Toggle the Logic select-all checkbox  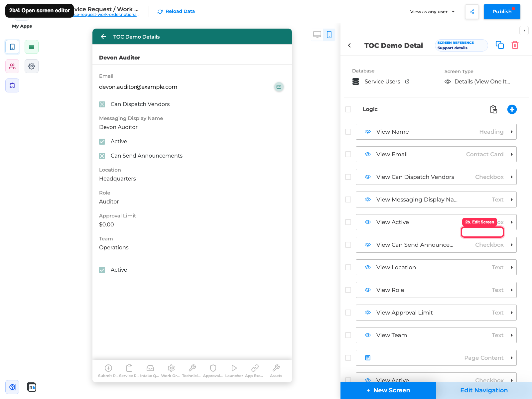coord(348,109)
